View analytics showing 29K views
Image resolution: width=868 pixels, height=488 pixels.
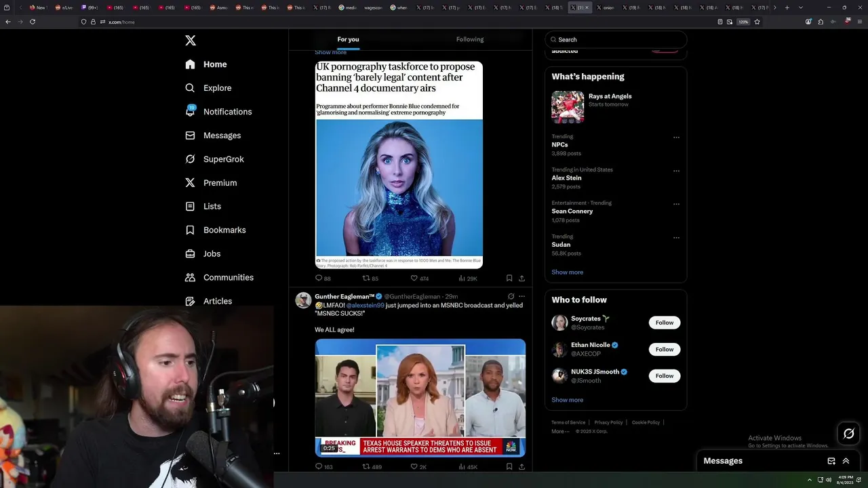pyautogui.click(x=468, y=279)
